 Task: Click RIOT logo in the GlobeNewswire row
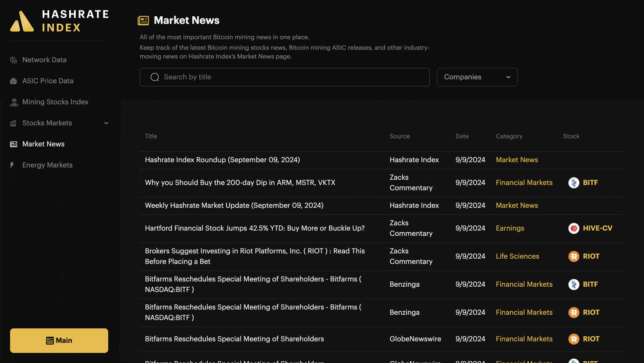[574, 339]
